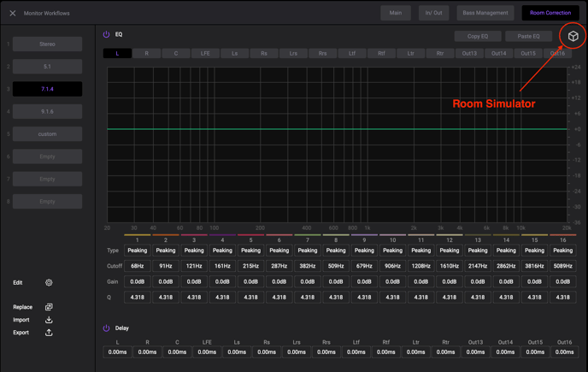588x372 pixels.
Task: Open the Type dropdown for band 16
Action: tap(562, 251)
